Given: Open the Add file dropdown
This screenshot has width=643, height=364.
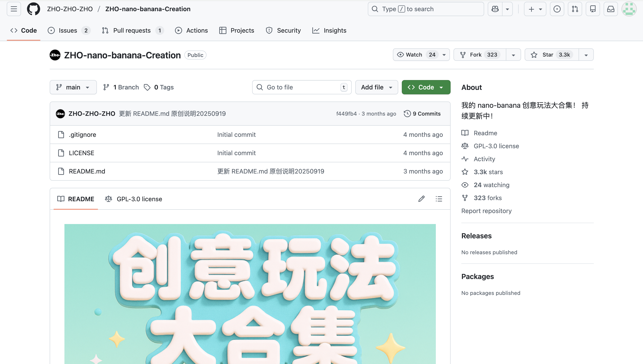Looking at the screenshot, I should 376,87.
